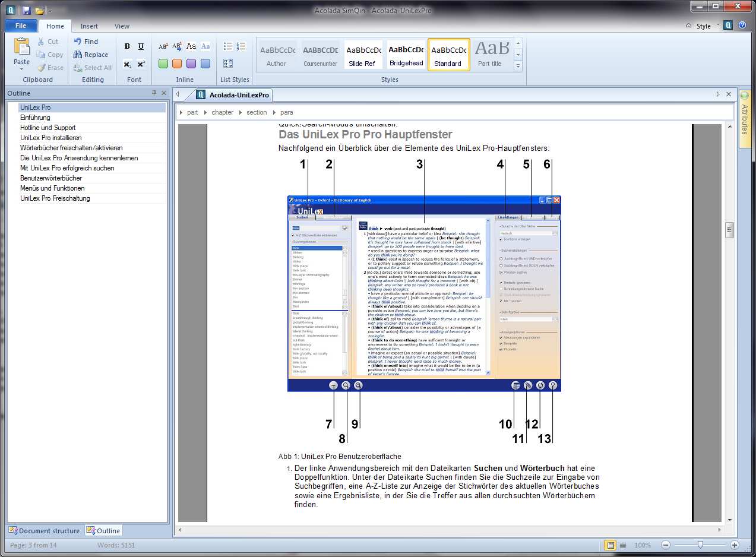756x557 pixels.
Task: Apply superscript formatting
Action: (141, 64)
